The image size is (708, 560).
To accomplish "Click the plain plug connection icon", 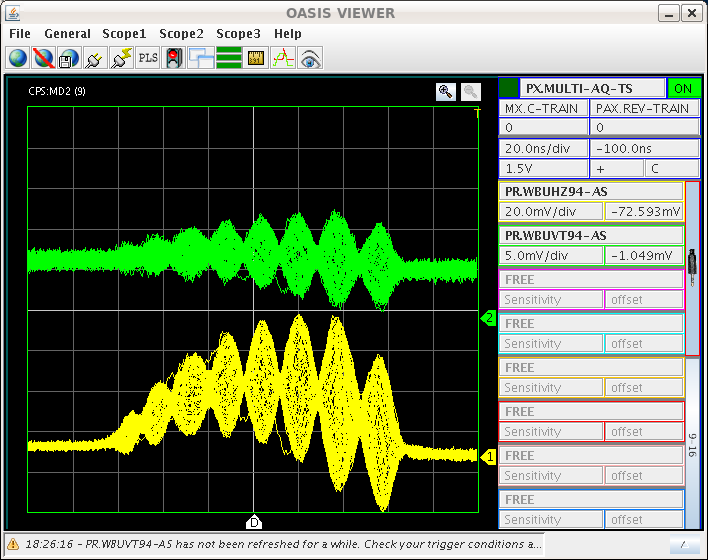I will (95, 58).
